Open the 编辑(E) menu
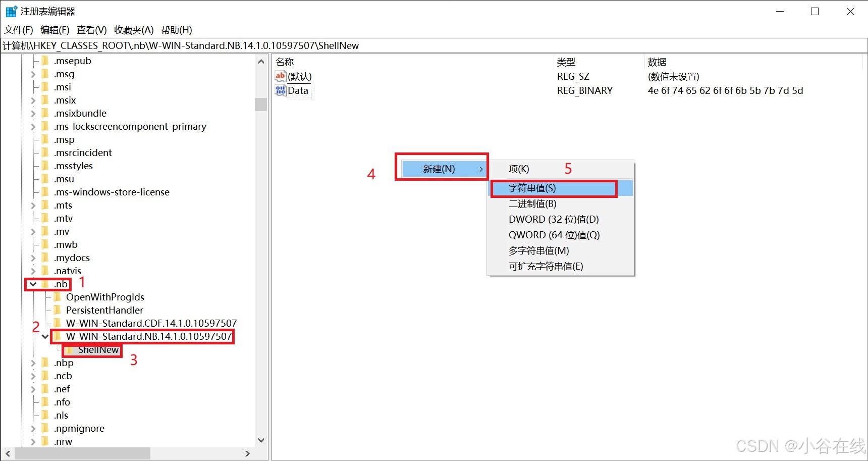The height and width of the screenshot is (461, 868). 55,30
